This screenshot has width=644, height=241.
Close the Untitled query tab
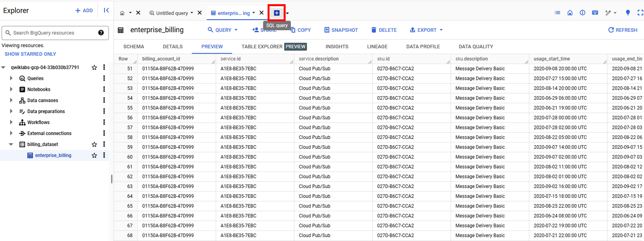[200, 13]
